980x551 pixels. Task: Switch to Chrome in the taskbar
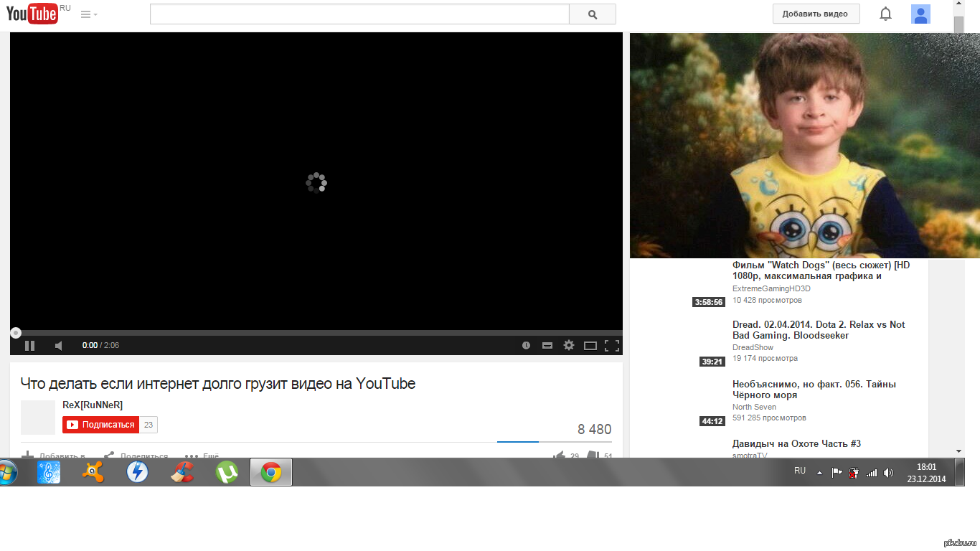click(x=271, y=472)
